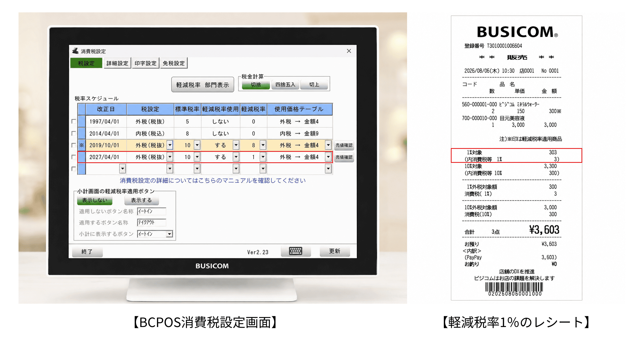Open 使用価格テーブル dropdown in the 2027/04/01 row
Screen dimensions: 644x338
(x=328, y=157)
